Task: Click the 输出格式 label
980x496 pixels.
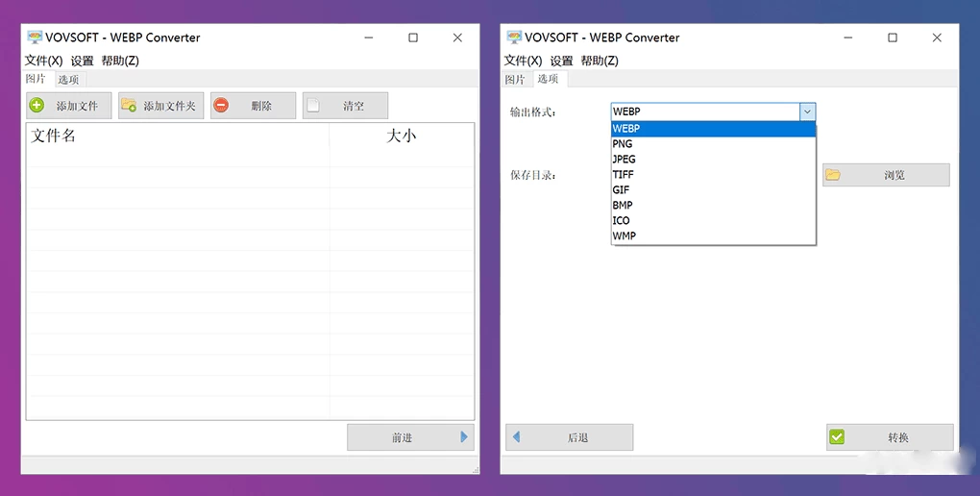Action: tap(533, 112)
